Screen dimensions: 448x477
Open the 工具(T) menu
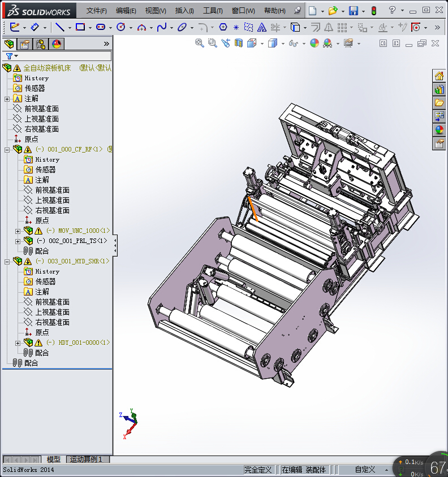pyautogui.click(x=213, y=11)
